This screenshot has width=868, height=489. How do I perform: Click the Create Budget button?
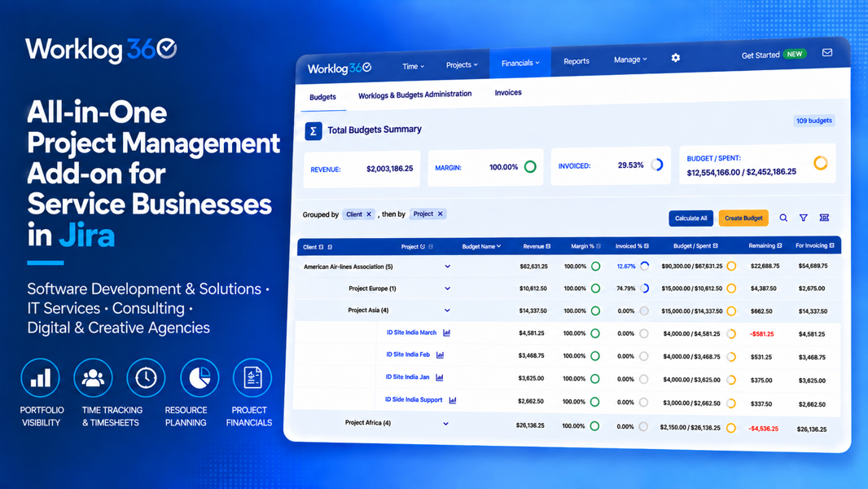click(743, 218)
